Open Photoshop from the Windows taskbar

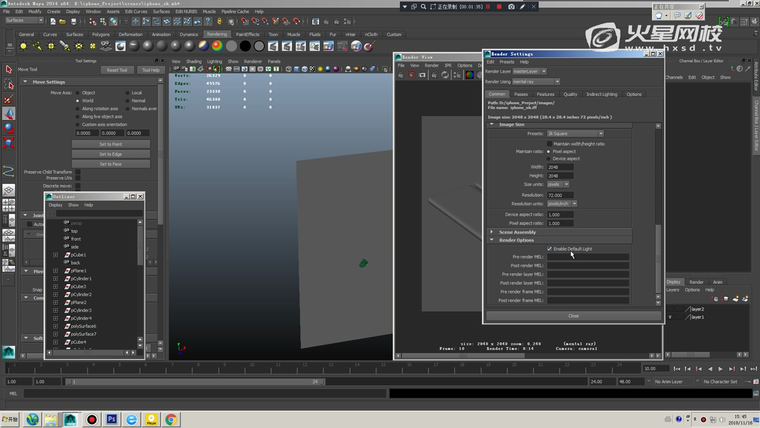point(111,420)
